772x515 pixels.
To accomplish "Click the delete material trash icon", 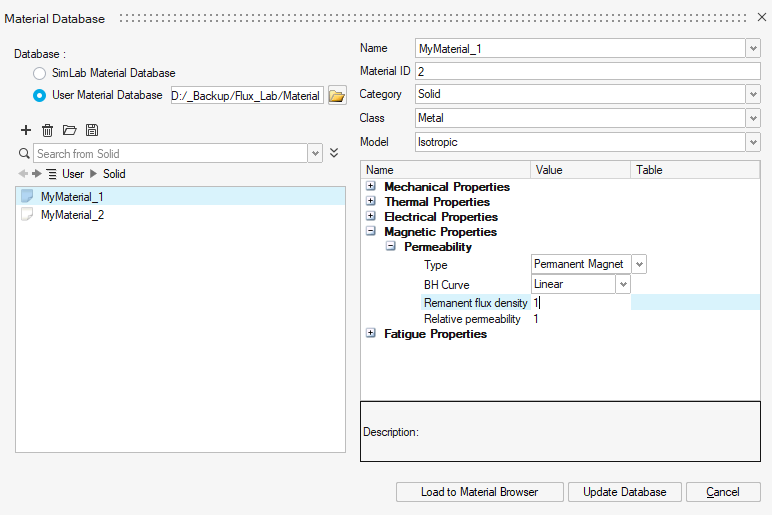I will click(47, 131).
